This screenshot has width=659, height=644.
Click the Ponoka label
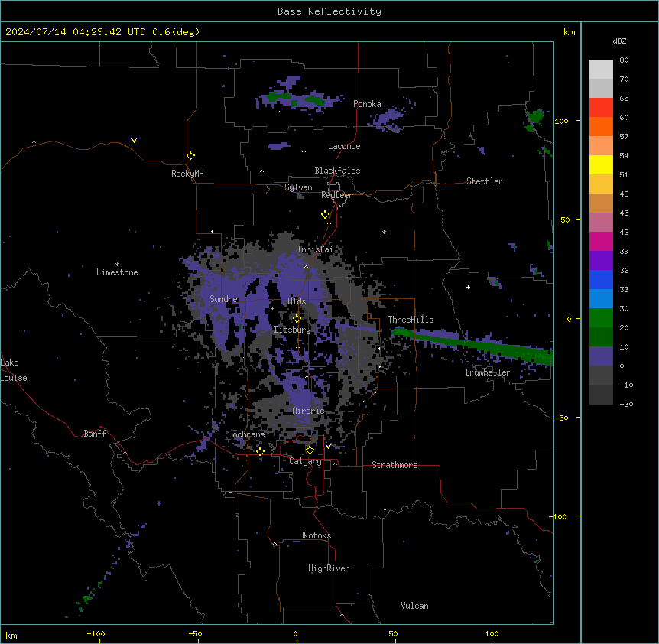tap(367, 104)
